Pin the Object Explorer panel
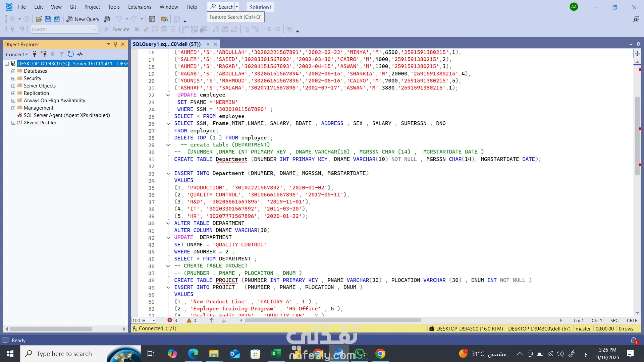The width and height of the screenshot is (644, 362). click(x=115, y=44)
